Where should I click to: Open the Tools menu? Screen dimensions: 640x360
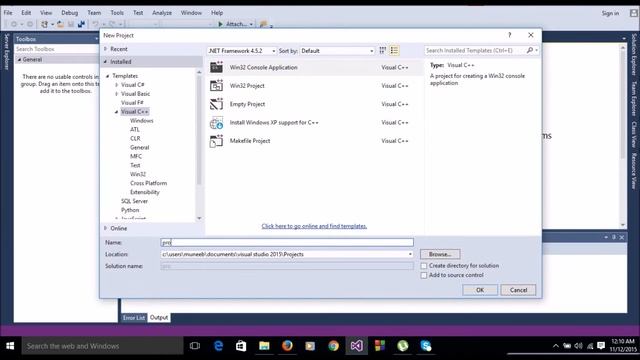tap(117, 13)
